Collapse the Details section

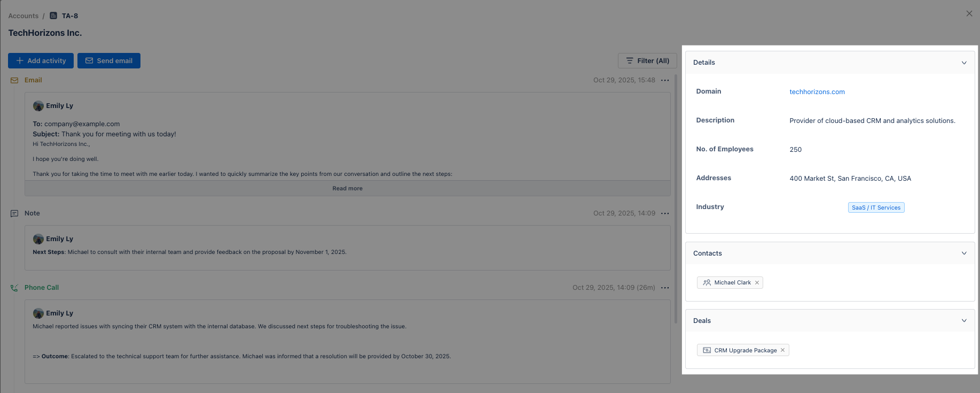964,63
